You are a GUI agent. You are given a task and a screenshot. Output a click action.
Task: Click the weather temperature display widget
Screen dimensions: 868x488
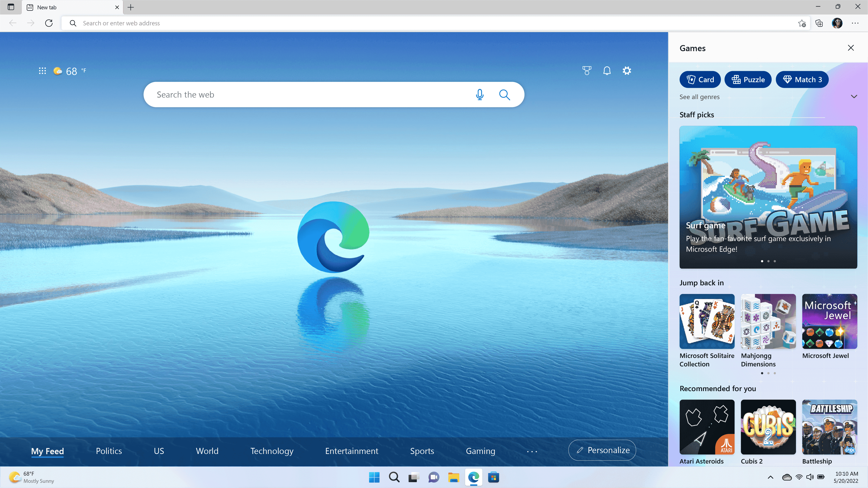(69, 70)
